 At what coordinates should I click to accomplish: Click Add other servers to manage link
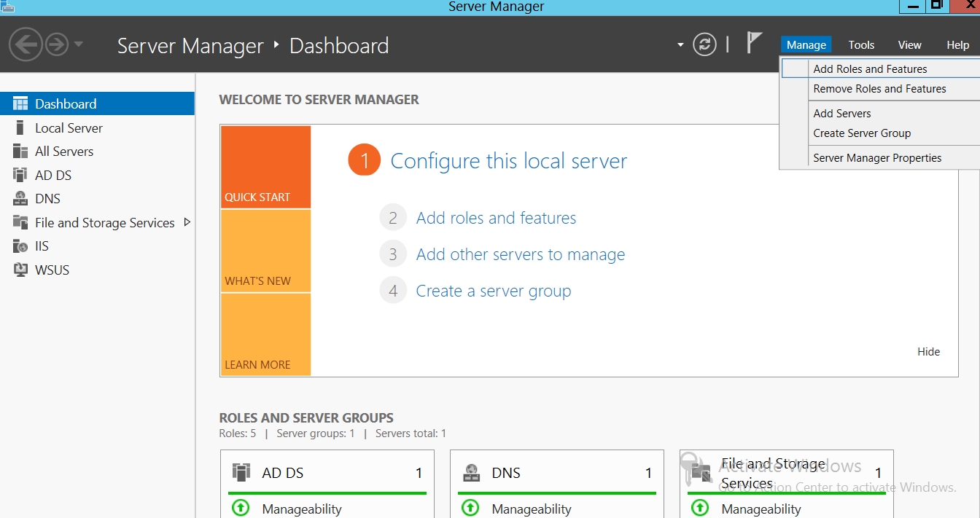(520, 254)
